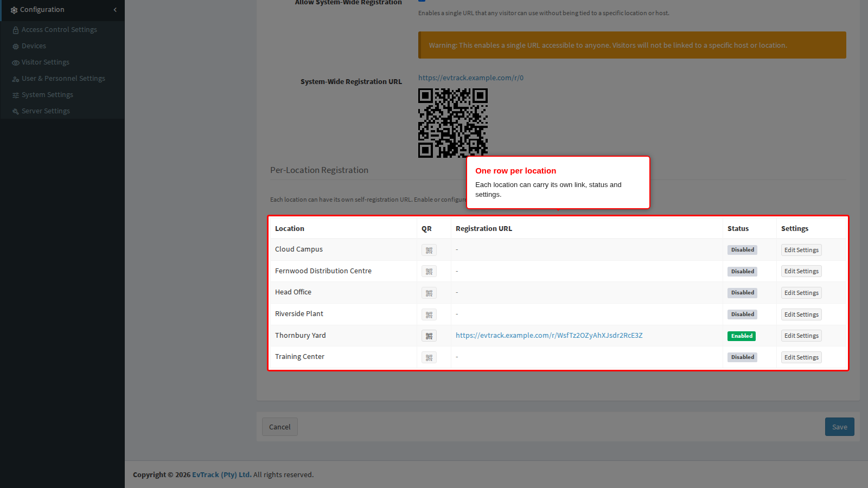Edit Settings for Thornbury Yard
The height and width of the screenshot is (488, 868).
pos(801,336)
